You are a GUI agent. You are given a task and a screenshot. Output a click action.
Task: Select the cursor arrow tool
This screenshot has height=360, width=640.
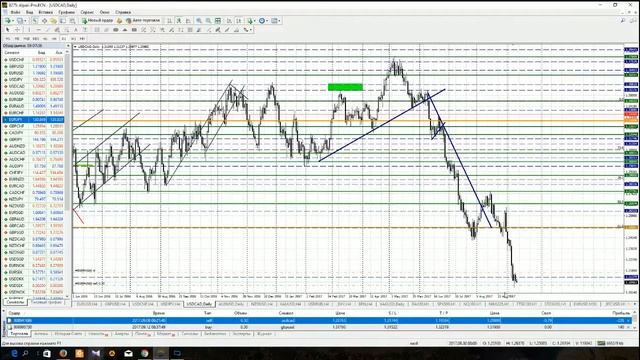click(x=7, y=29)
